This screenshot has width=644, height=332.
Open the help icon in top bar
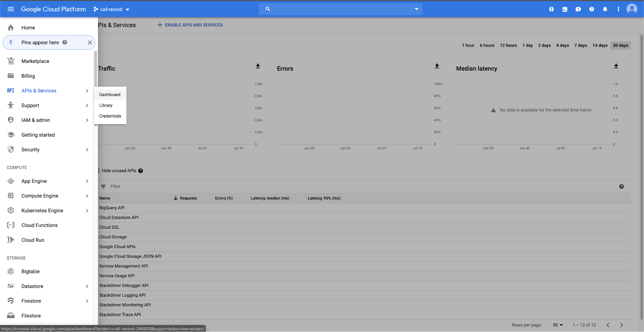coord(591,9)
